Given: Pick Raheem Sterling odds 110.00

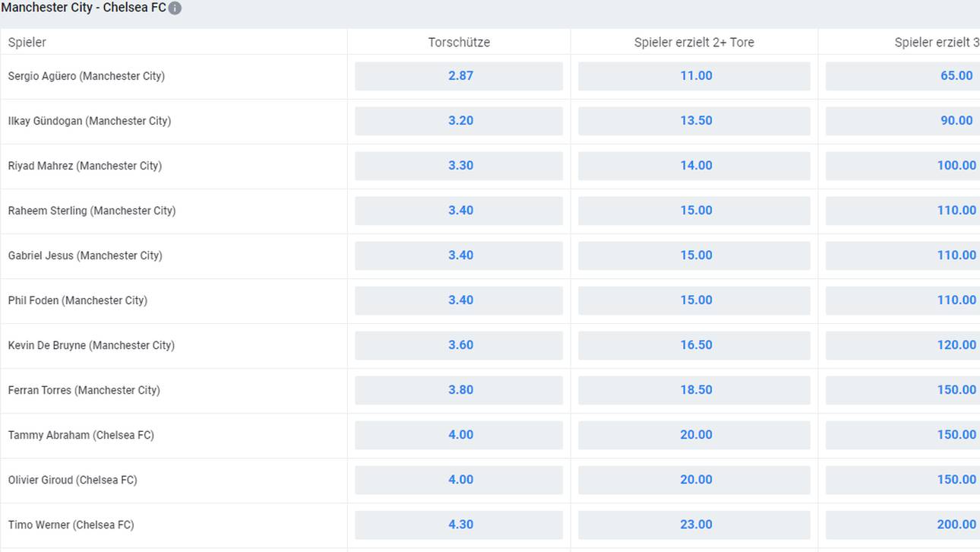Looking at the screenshot, I should (x=903, y=211).
